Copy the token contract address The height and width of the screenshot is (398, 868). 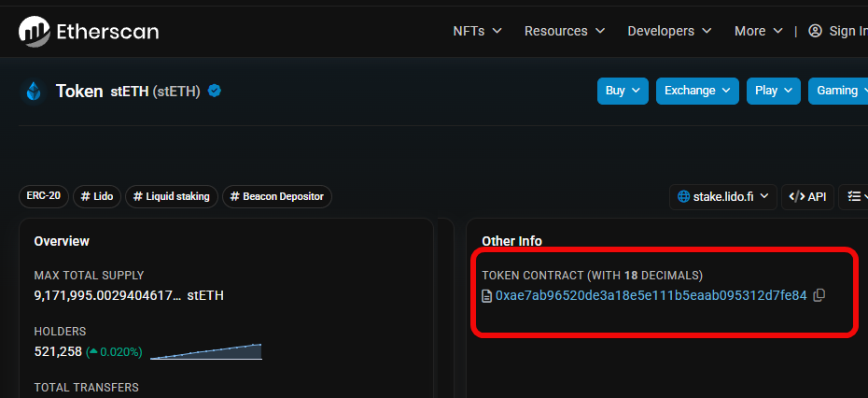[x=819, y=295]
